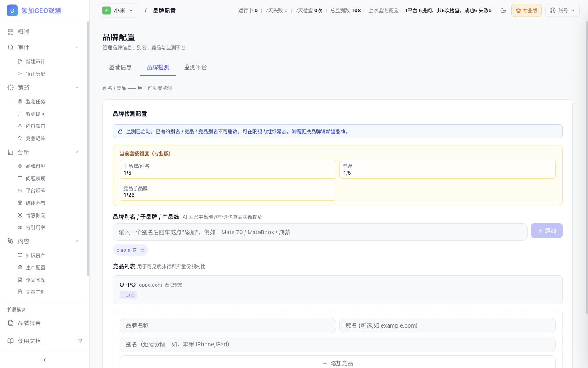Viewport: 588px width, 368px height.
Task: Click the 品牌可见 eye icon
Action: click(20, 166)
